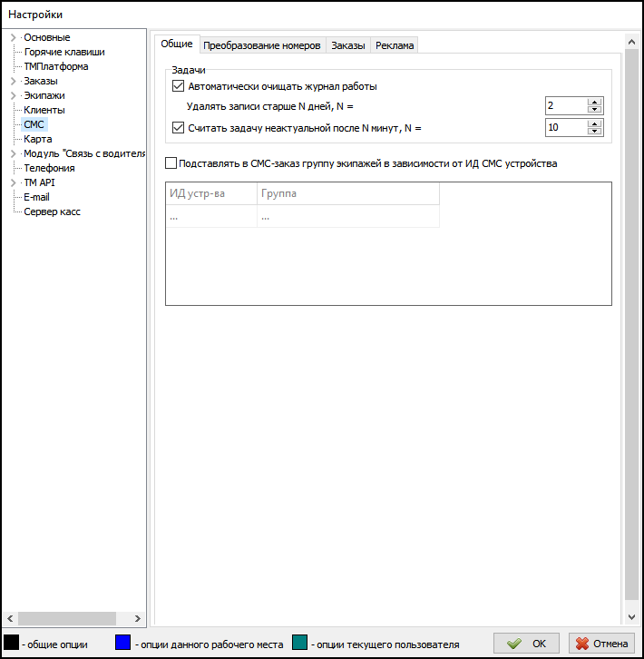Increase the days N value with up arrow
The image size is (644, 659).
[x=595, y=102]
